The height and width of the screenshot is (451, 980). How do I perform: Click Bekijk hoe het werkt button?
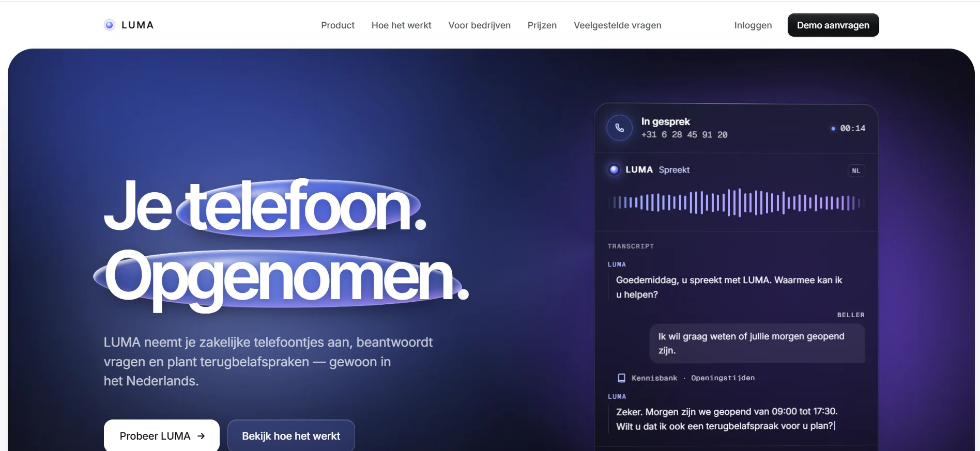[291, 436]
